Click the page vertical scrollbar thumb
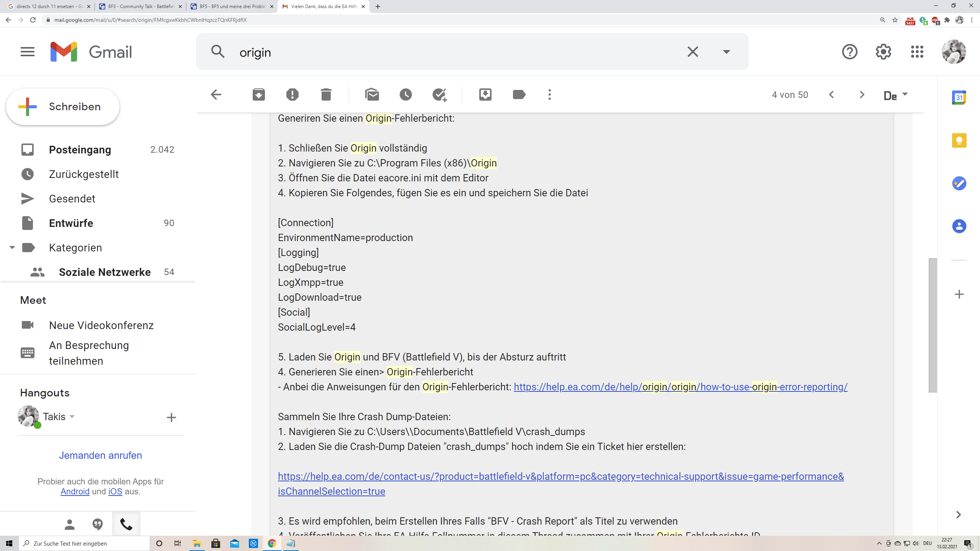This screenshot has height=551, width=980. [933, 325]
